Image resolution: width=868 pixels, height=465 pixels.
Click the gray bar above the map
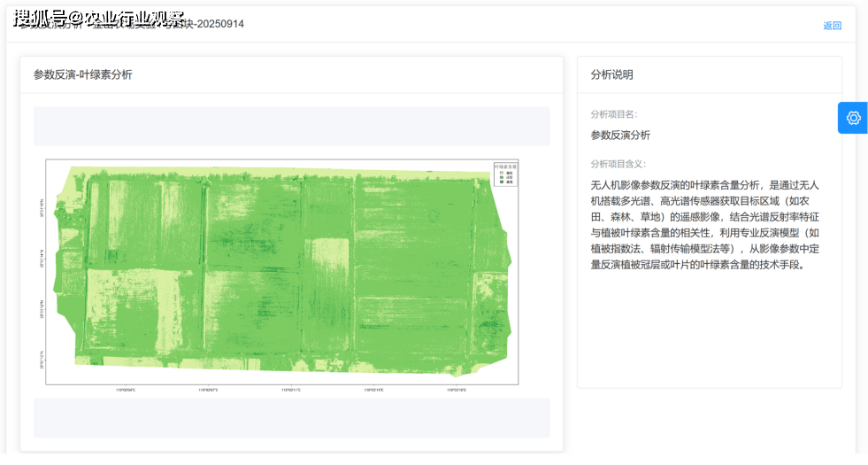pos(291,126)
